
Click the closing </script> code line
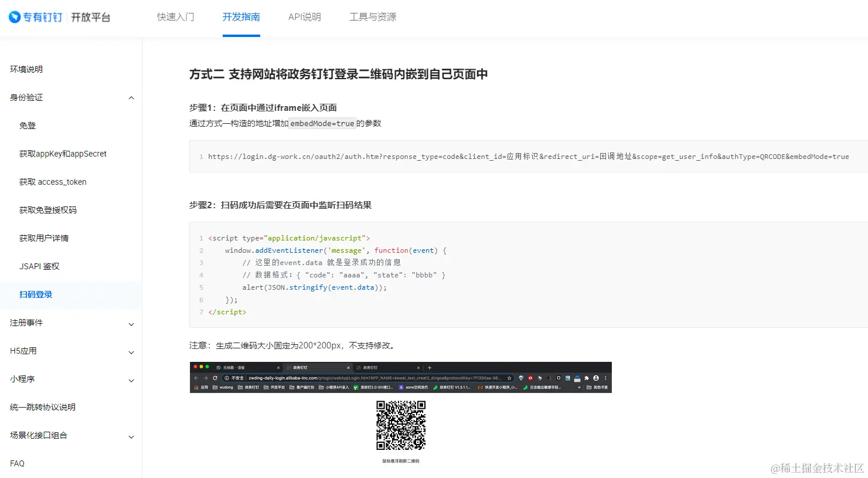tap(227, 312)
